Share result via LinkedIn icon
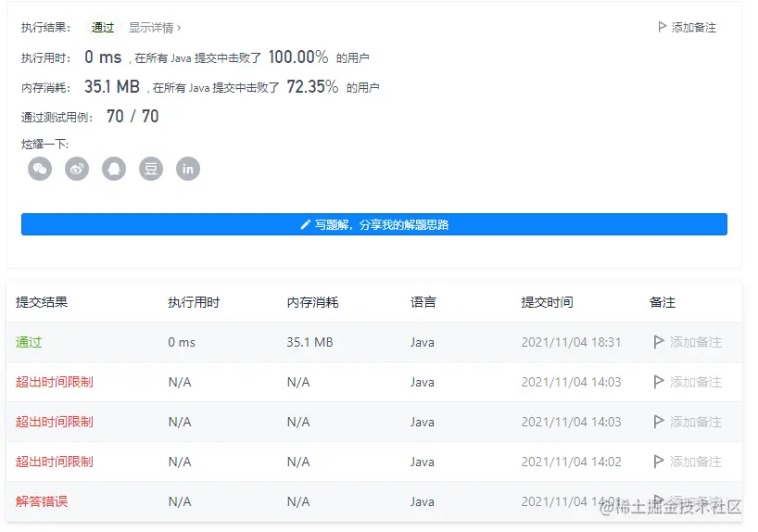758x532 pixels. 188,169
